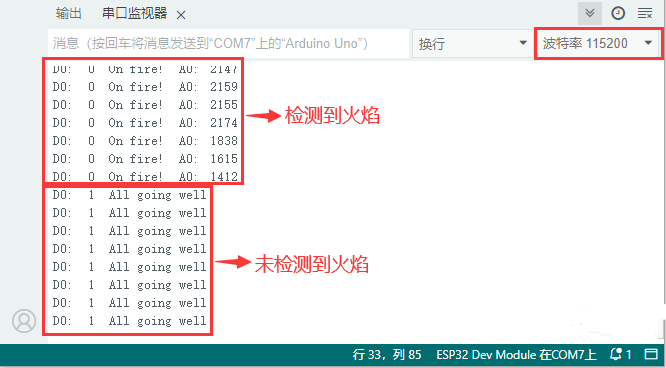Clear serial monitor output icon
666x368 pixels.
645,14
